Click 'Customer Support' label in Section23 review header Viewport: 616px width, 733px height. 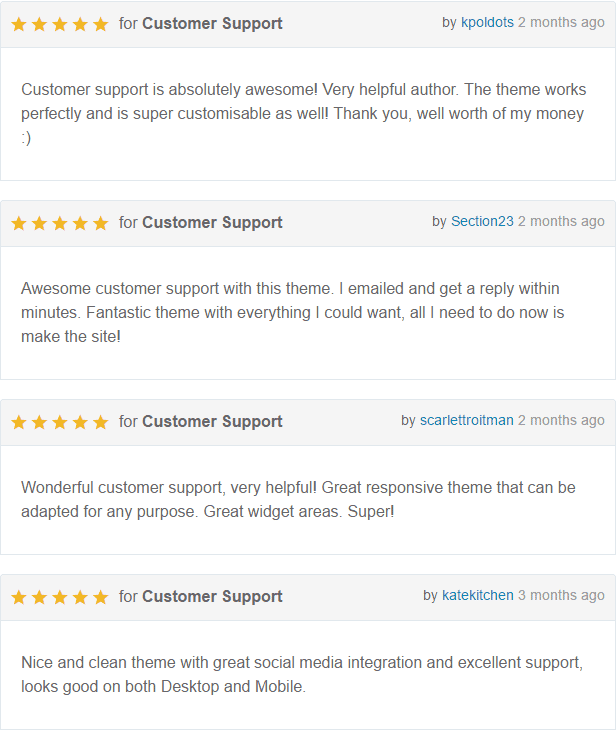click(212, 222)
